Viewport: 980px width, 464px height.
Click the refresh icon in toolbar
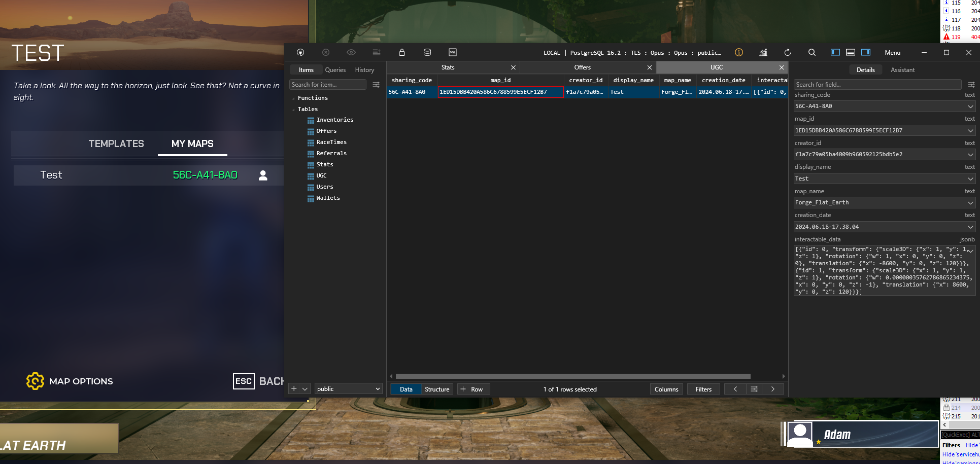(788, 52)
